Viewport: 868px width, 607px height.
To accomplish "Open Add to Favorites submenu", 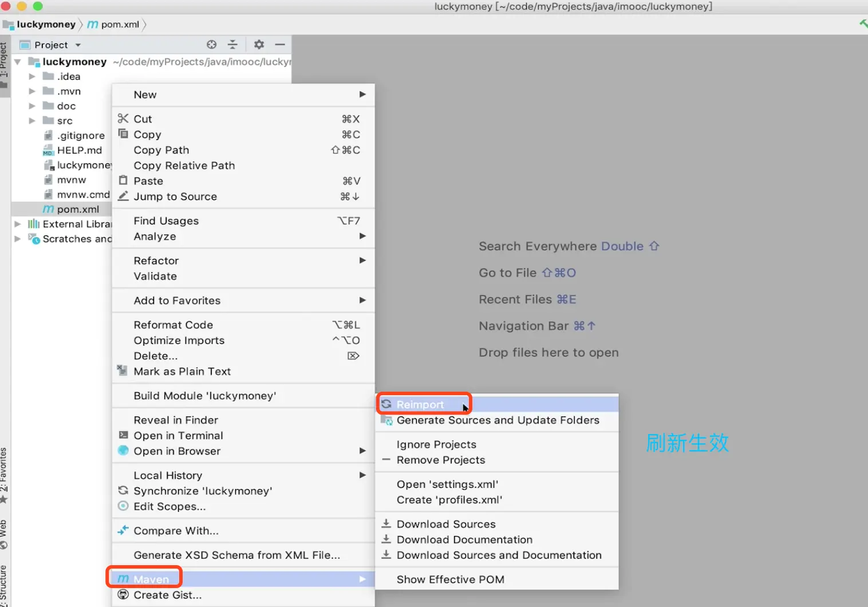I will (243, 300).
